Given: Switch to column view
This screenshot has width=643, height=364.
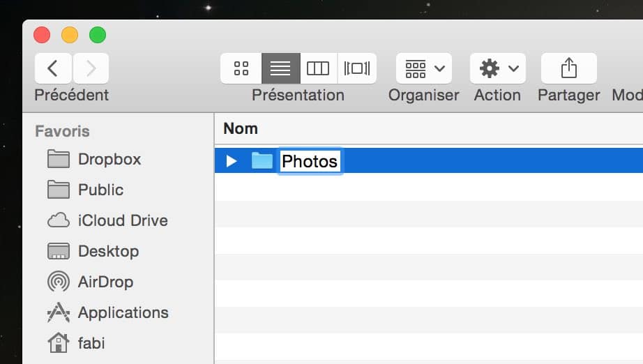Looking at the screenshot, I should pyautogui.click(x=319, y=68).
